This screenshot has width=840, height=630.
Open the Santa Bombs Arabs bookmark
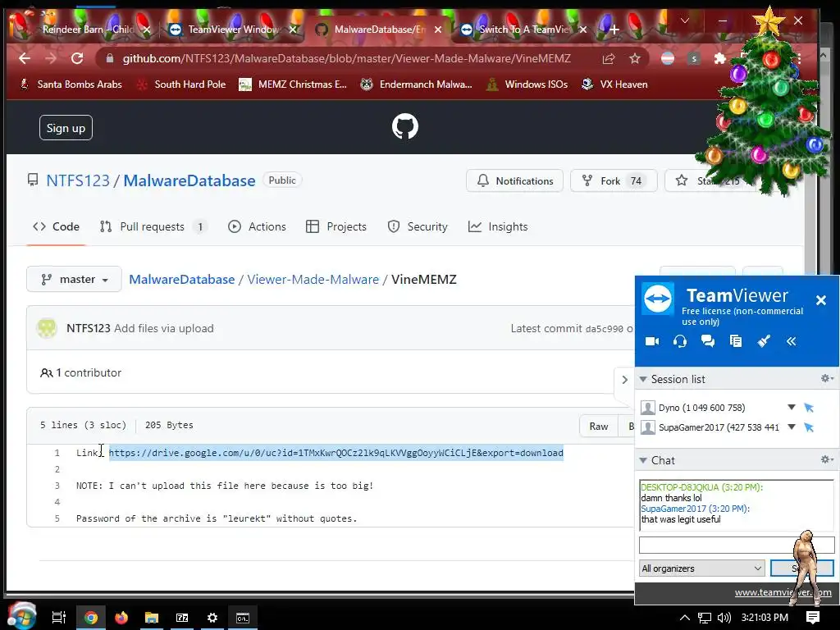(x=71, y=84)
